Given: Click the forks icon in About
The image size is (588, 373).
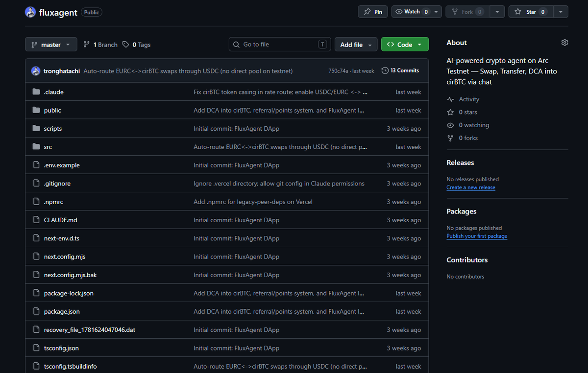Looking at the screenshot, I should 450,138.
